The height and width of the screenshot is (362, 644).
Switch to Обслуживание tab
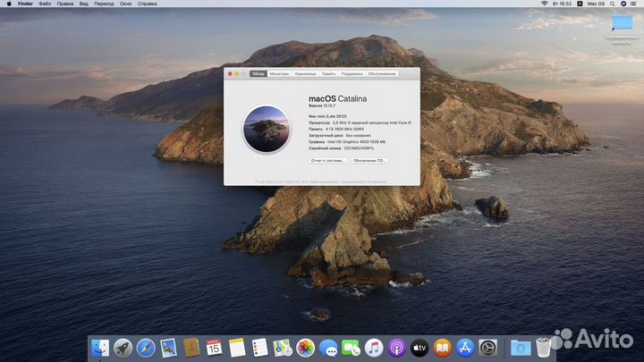(382, 74)
